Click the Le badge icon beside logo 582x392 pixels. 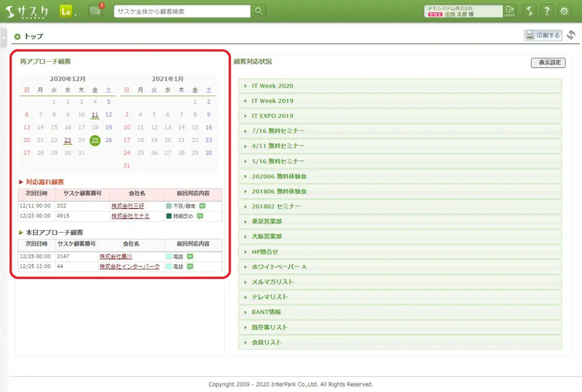66,11
